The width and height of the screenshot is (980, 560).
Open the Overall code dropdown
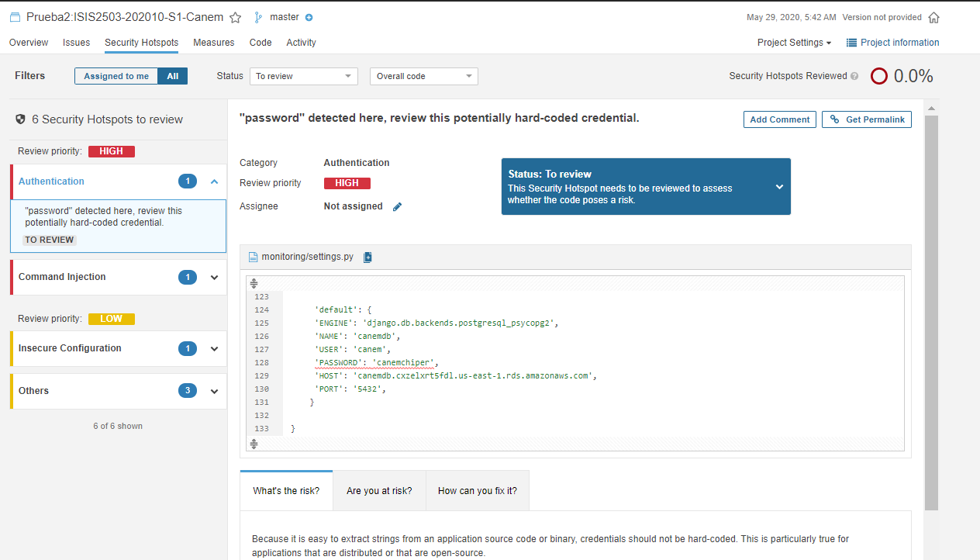coord(424,76)
